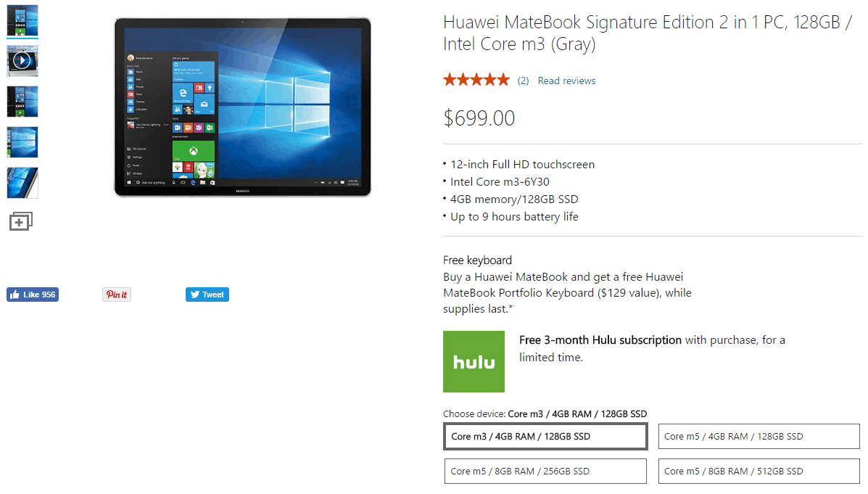Choose Core m3 / 4GB RAM / 128GB SSD
Image resolution: width=868 pixels, height=494 pixels.
click(x=545, y=437)
